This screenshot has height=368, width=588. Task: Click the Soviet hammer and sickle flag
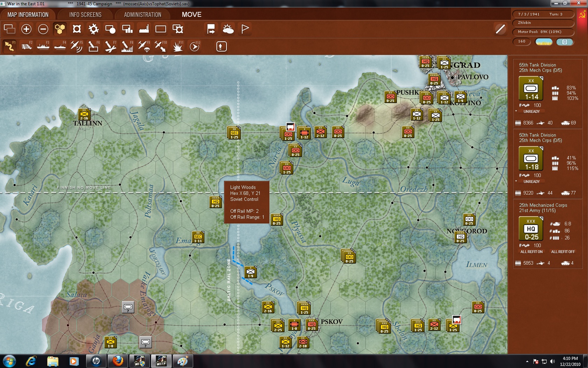tap(582, 15)
